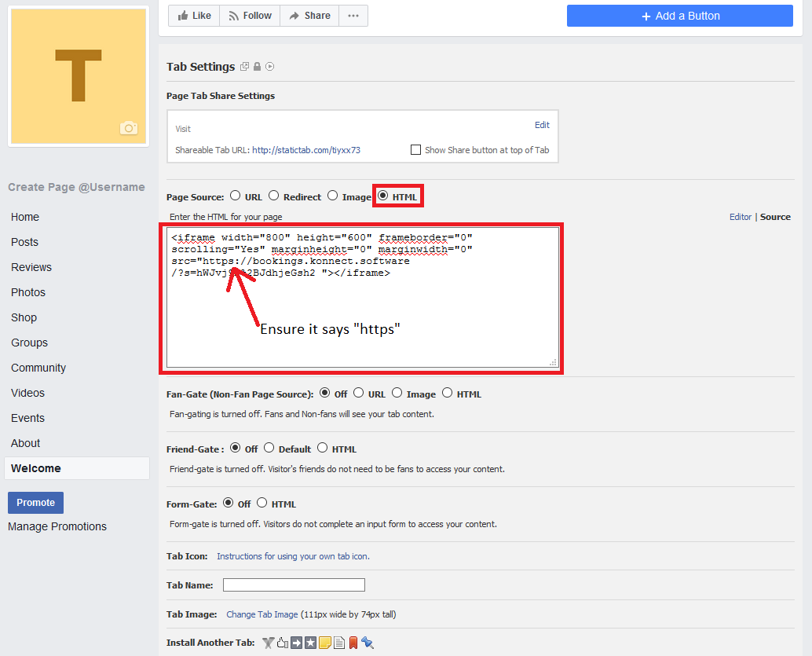Click the Add a Button button
The height and width of the screenshot is (656, 812).
678,15
